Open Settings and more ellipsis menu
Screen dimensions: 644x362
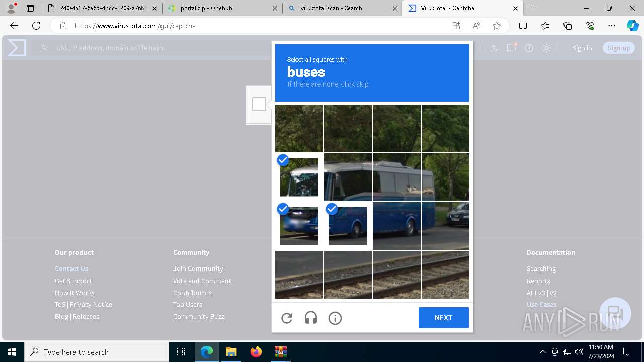click(612, 26)
